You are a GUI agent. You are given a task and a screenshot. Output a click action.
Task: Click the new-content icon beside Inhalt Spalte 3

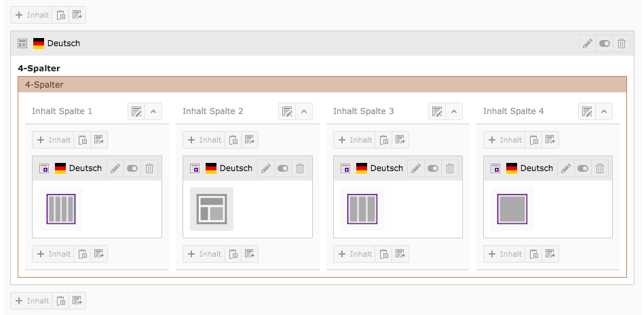pos(437,111)
